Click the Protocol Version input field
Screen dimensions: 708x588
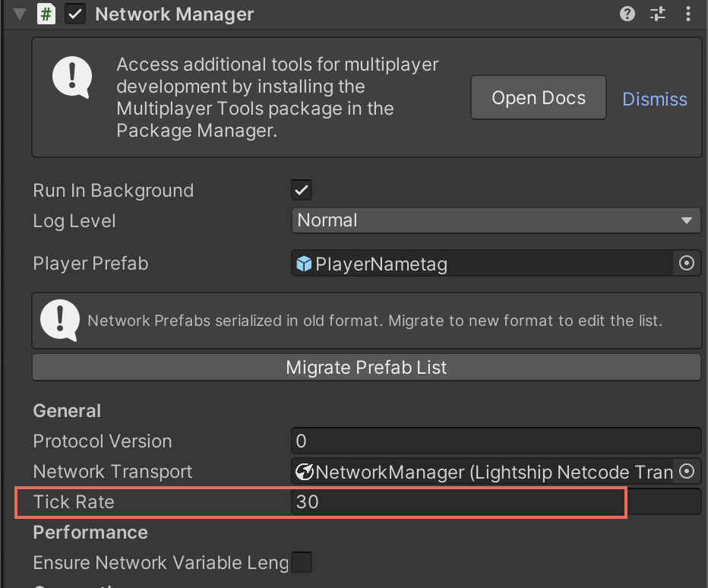(495, 441)
